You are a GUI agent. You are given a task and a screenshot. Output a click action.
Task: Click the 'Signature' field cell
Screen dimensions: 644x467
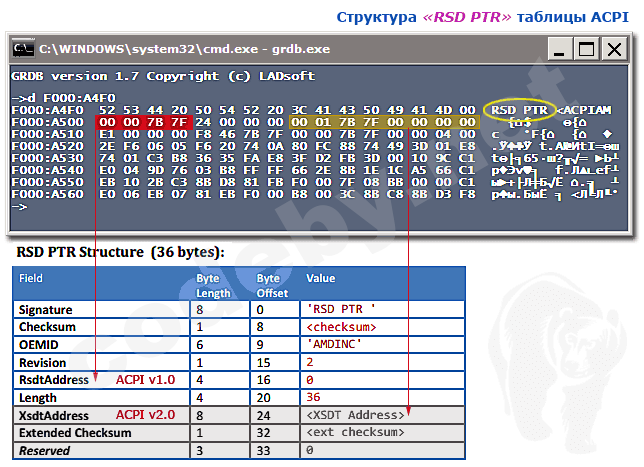101,309
